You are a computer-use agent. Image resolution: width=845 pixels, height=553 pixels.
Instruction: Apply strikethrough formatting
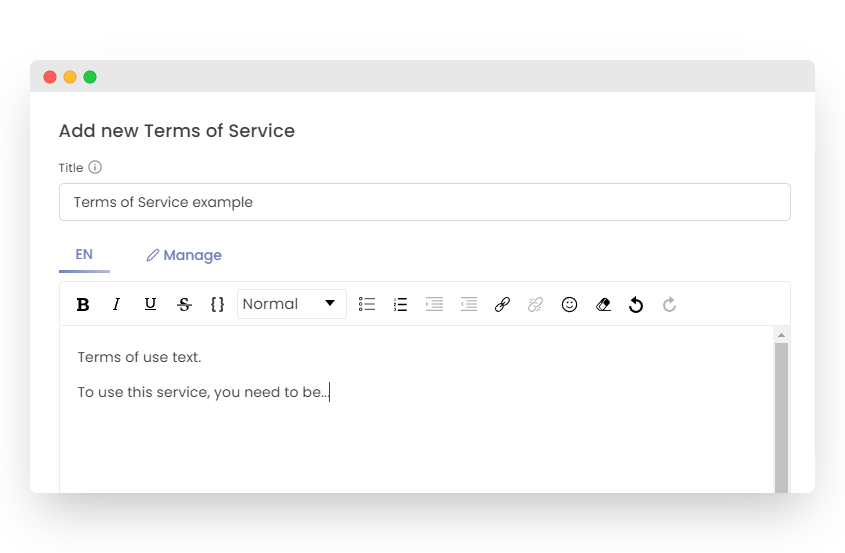[x=184, y=305]
